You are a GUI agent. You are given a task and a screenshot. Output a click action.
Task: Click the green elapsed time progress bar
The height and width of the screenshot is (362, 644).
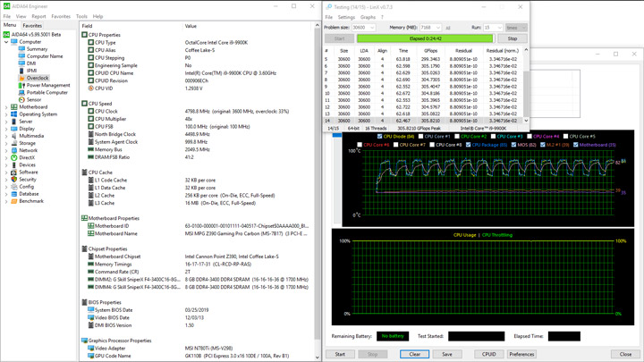(x=426, y=38)
